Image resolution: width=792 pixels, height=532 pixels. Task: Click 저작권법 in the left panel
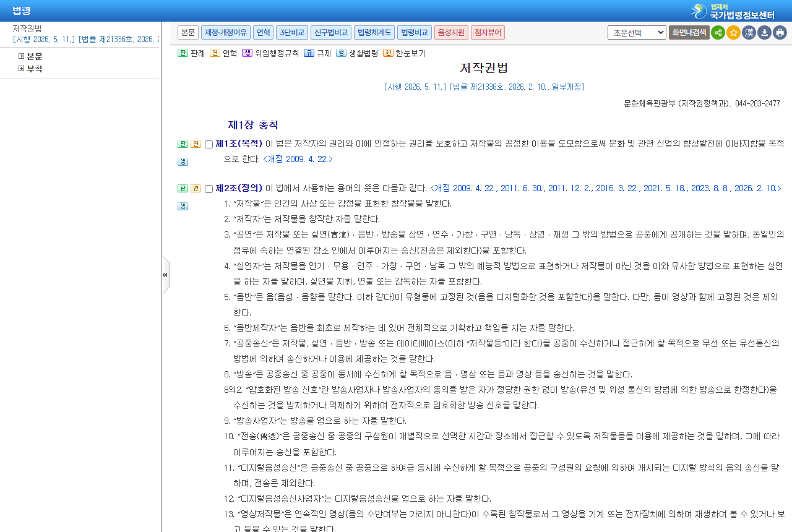coord(27,28)
